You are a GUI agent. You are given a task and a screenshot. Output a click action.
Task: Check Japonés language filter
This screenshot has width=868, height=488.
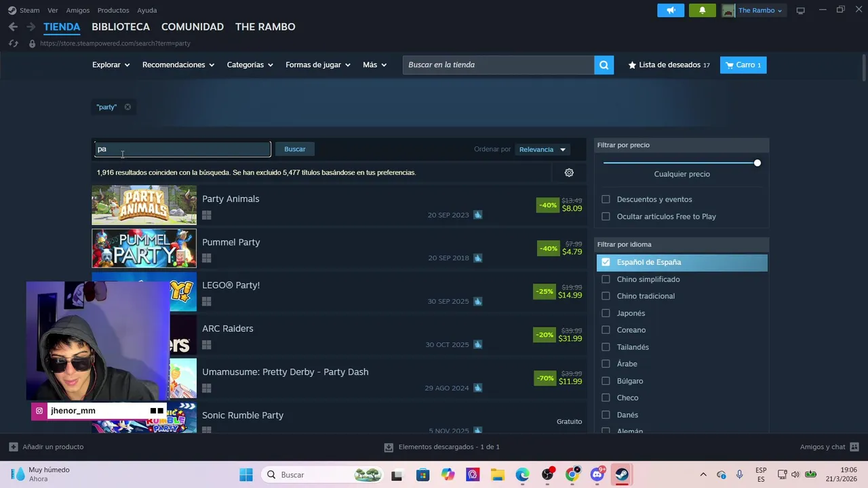click(x=606, y=313)
